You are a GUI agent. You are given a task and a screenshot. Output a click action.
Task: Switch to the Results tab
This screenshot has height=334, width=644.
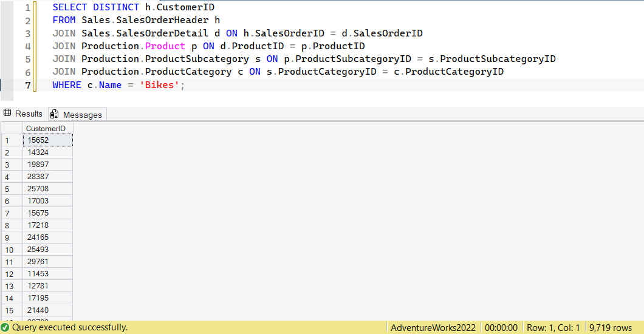coord(23,114)
